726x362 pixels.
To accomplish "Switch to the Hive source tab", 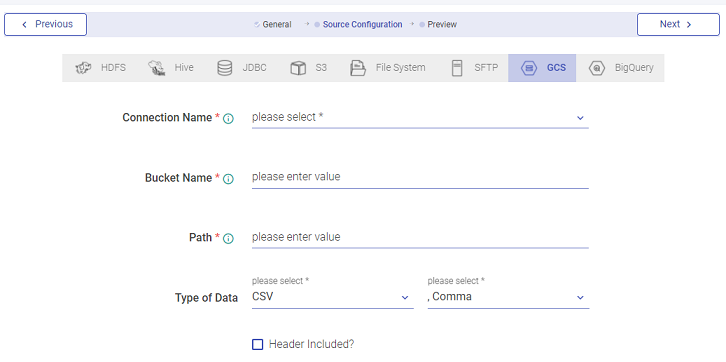I will (x=171, y=68).
